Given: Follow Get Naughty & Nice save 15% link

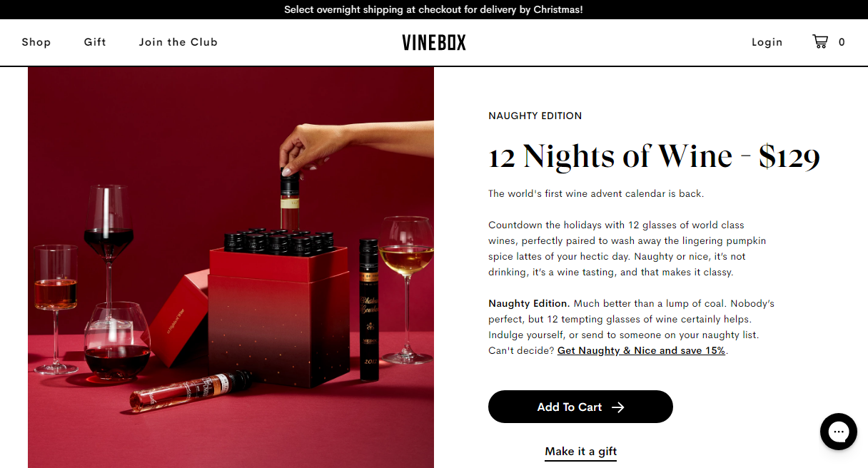Looking at the screenshot, I should pyautogui.click(x=641, y=350).
